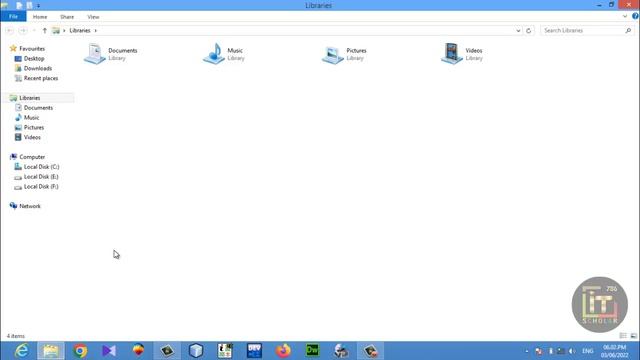Open Pictures under Libraries in sidebar
640x360 pixels.
pyautogui.click(x=34, y=127)
